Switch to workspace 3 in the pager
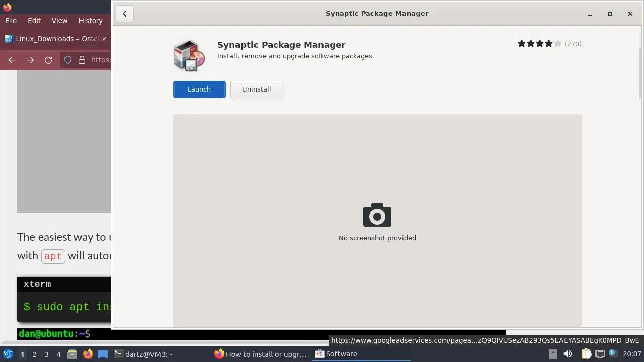The width and height of the screenshot is (644, 362). point(46,354)
